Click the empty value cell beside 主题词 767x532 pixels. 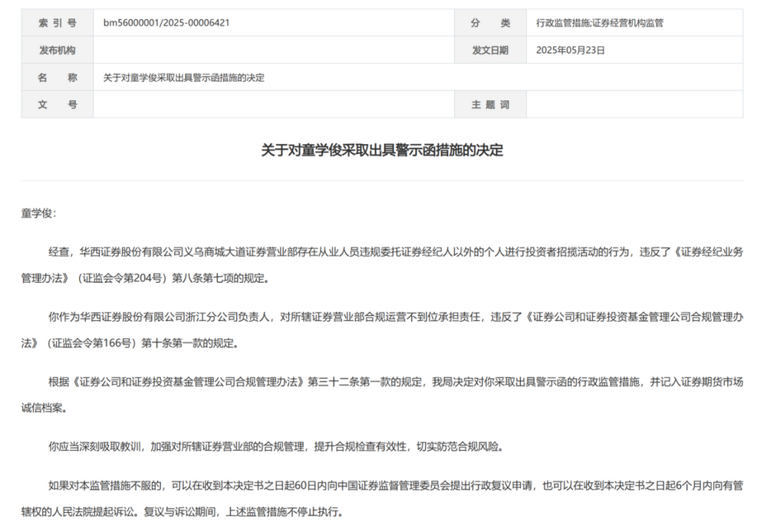point(634,104)
